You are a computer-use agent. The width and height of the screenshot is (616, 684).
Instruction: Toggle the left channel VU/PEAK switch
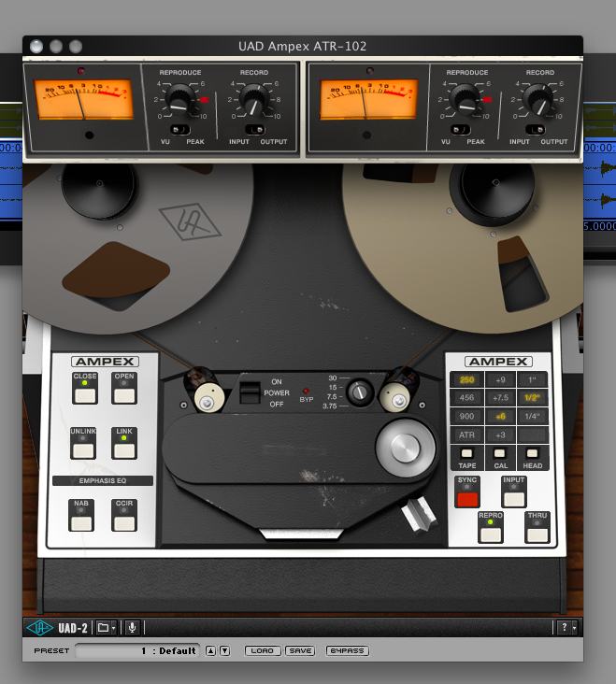(180, 129)
